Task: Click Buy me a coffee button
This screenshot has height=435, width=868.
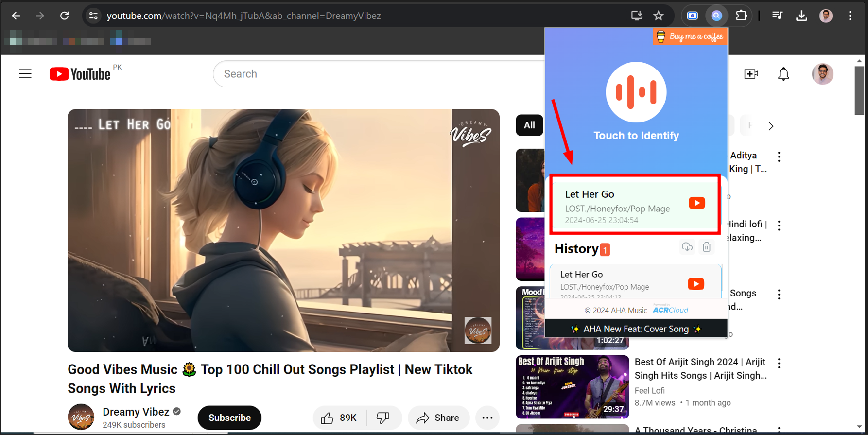Action: click(x=690, y=36)
